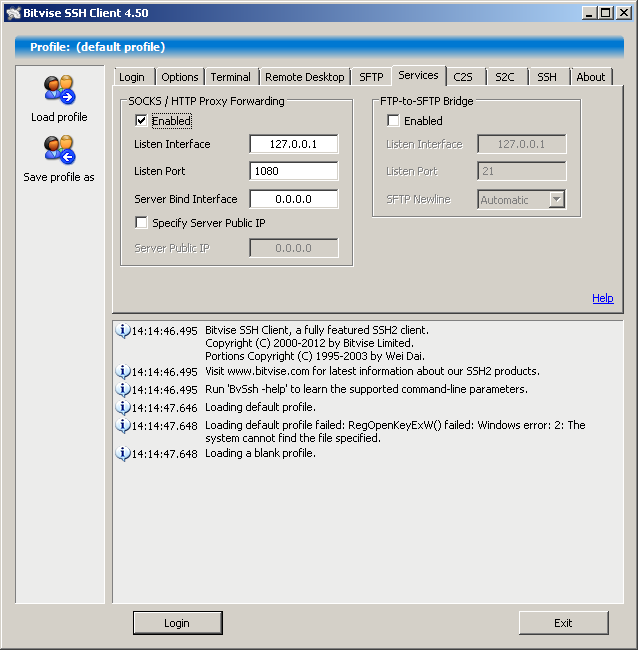
Task: Click info icon beside 'Run BvSsh -help' log entry
Action: [122, 389]
